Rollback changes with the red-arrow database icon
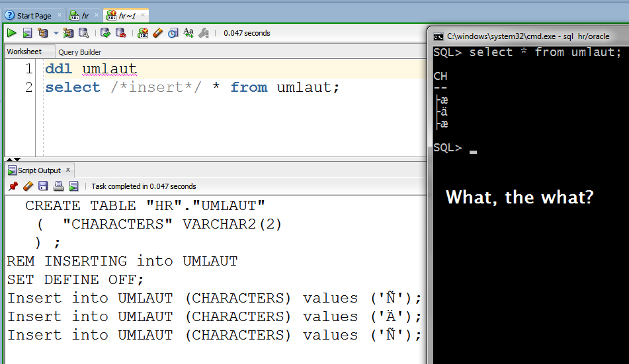Screen dimensions: 629x364 [121, 33]
